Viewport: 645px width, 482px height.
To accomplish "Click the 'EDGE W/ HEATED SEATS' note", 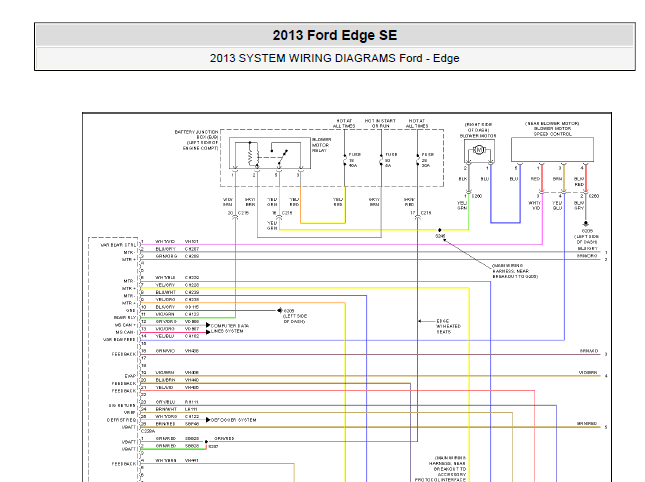I will point(448,326).
